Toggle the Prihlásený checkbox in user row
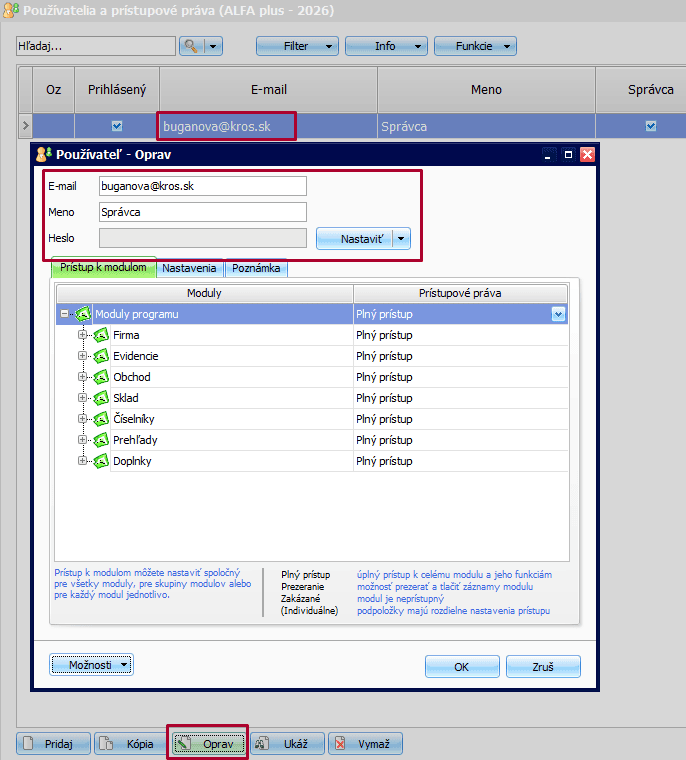Screen dimensions: 686x760 tap(117, 126)
